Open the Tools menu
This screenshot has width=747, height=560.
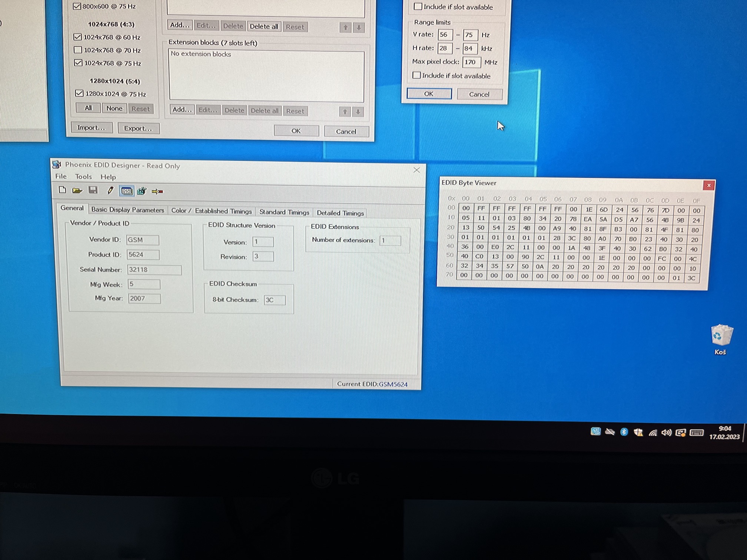[x=83, y=177]
